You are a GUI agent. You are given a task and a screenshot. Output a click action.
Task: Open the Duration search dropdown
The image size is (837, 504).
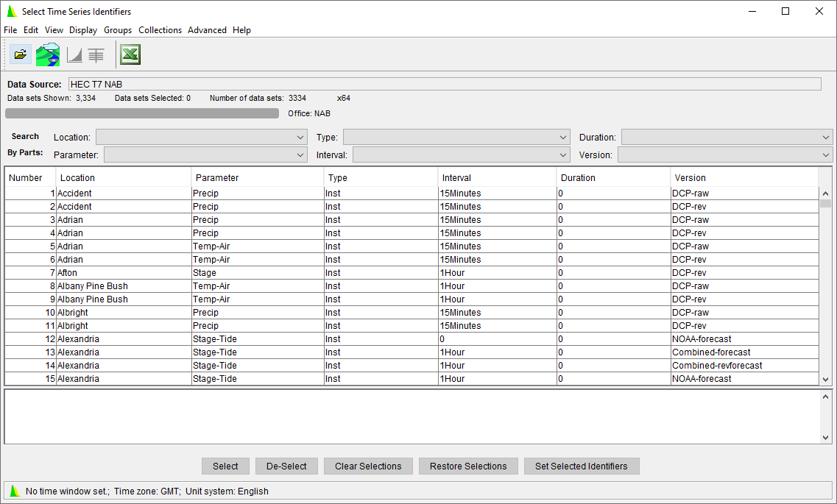727,137
